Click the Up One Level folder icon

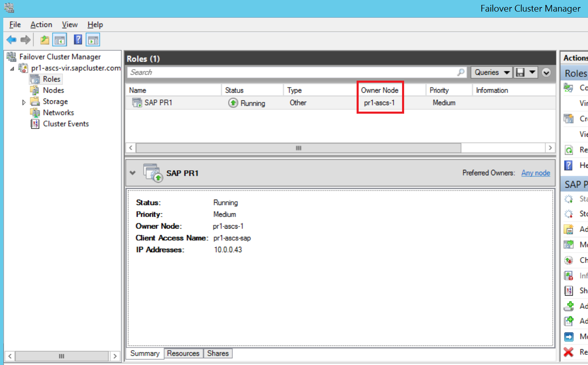point(45,40)
